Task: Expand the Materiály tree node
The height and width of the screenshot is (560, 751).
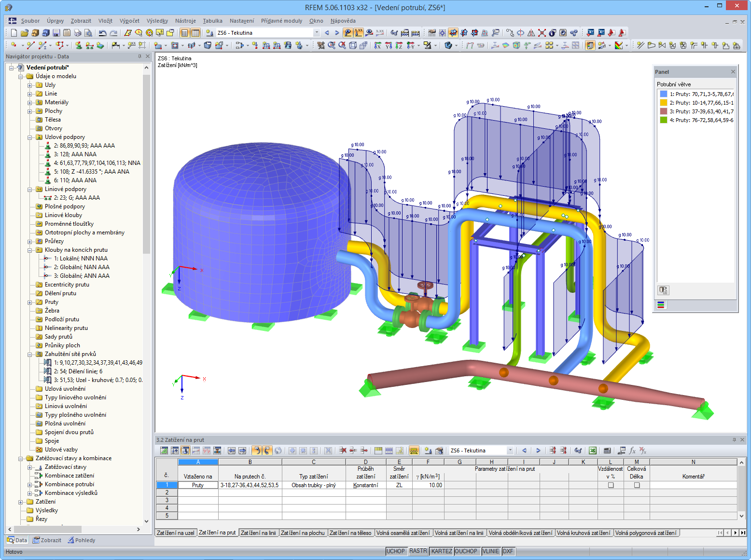Action: click(x=30, y=102)
